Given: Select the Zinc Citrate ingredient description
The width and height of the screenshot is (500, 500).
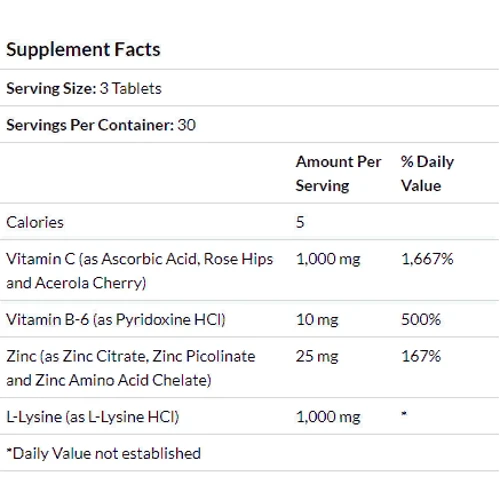Looking at the screenshot, I should click(x=131, y=368).
